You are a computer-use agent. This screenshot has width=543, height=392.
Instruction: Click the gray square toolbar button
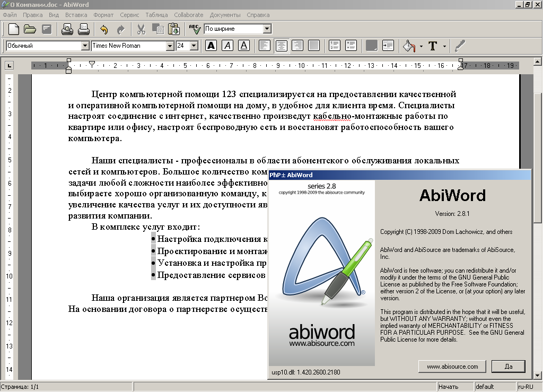coord(372,46)
